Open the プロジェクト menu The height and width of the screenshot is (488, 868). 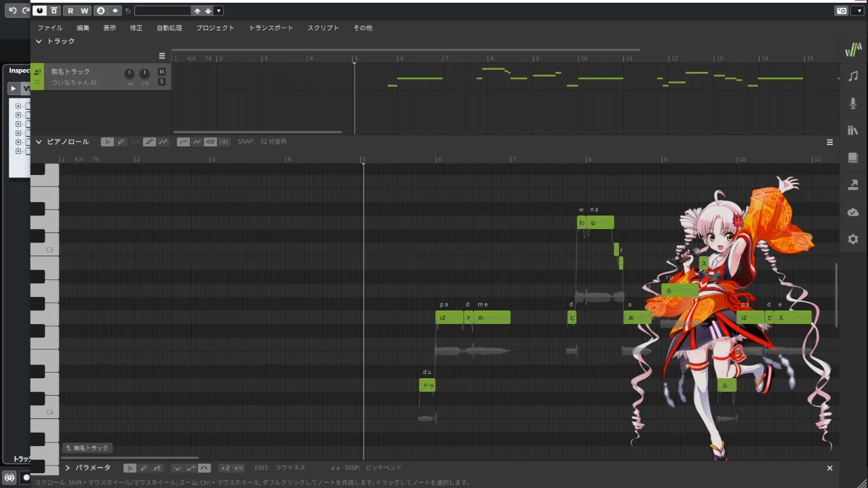(215, 28)
